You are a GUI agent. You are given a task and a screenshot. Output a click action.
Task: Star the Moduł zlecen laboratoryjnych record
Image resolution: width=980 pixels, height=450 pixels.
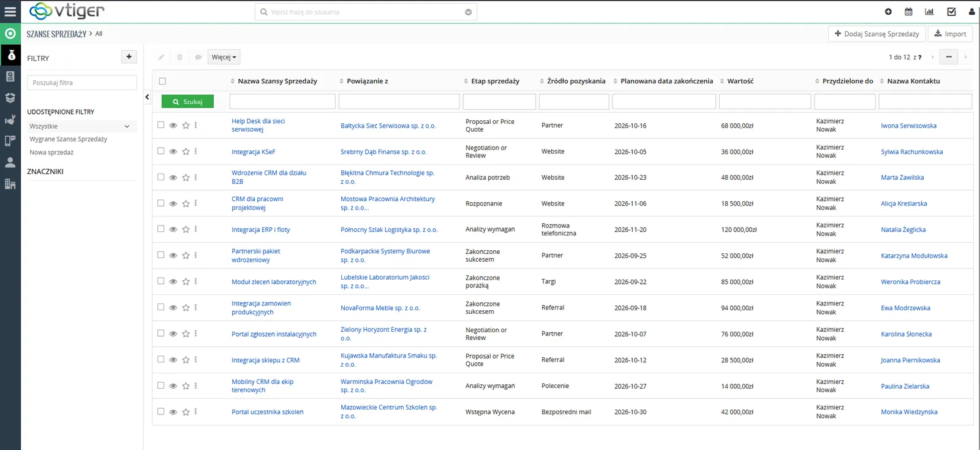point(186,281)
